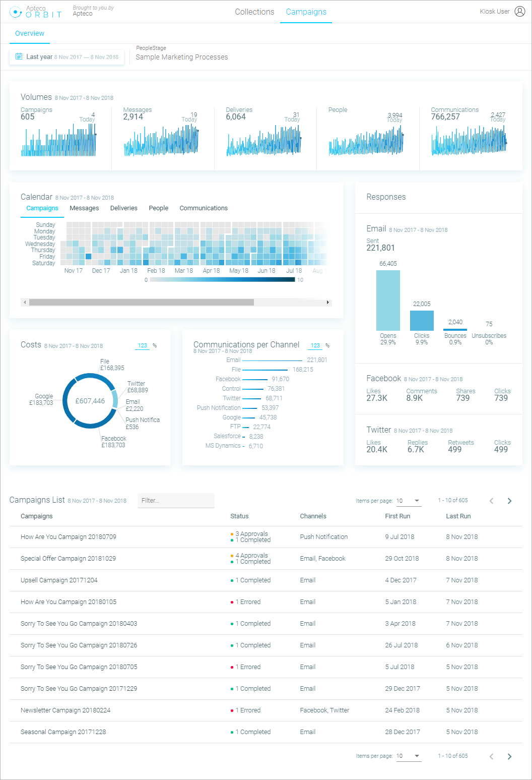Toggle Costs chart to percentage view
The image size is (532, 780).
pyautogui.click(x=155, y=345)
